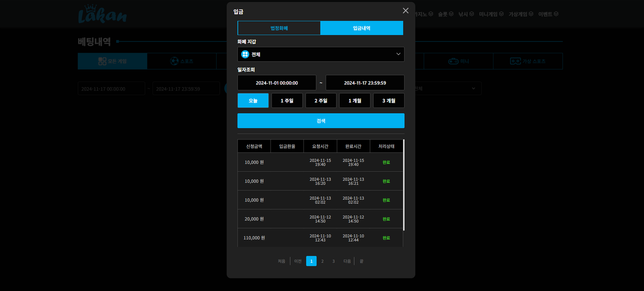
Task: Click the 가상 스포츠 icon
Action: click(515, 61)
